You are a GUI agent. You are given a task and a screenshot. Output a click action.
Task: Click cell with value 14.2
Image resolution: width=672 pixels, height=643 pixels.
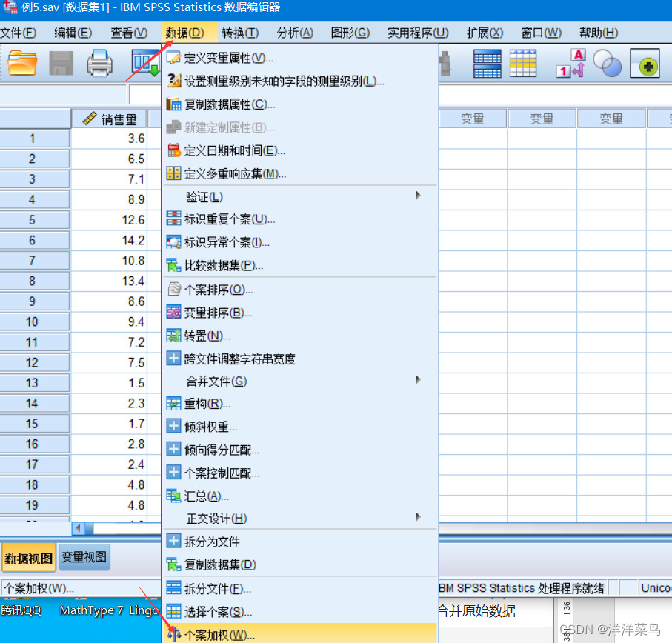coord(110,240)
